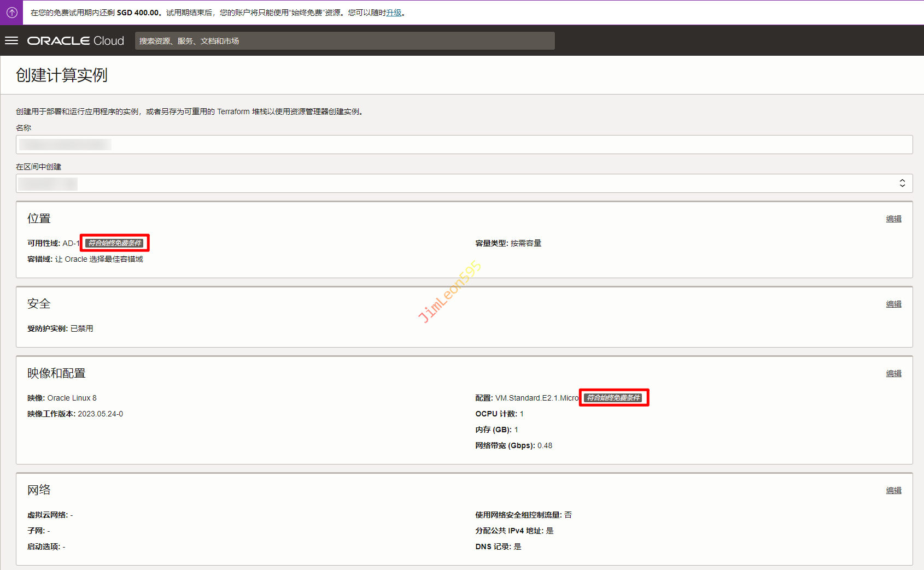924x570 pixels.
Task: Click the 符合始终免费条件 badge beside VM.Standard.E2.1.Micro
Action: tap(613, 398)
